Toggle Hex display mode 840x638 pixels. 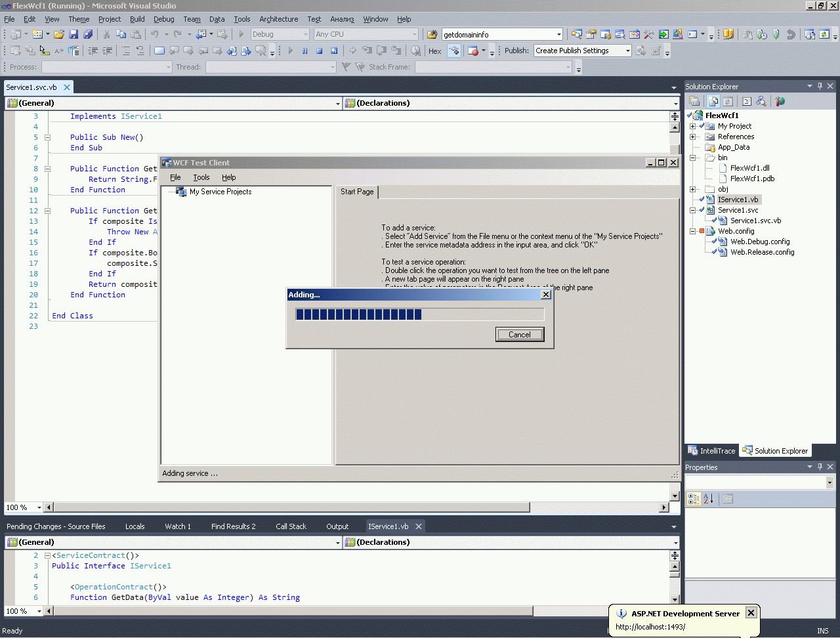point(434,51)
